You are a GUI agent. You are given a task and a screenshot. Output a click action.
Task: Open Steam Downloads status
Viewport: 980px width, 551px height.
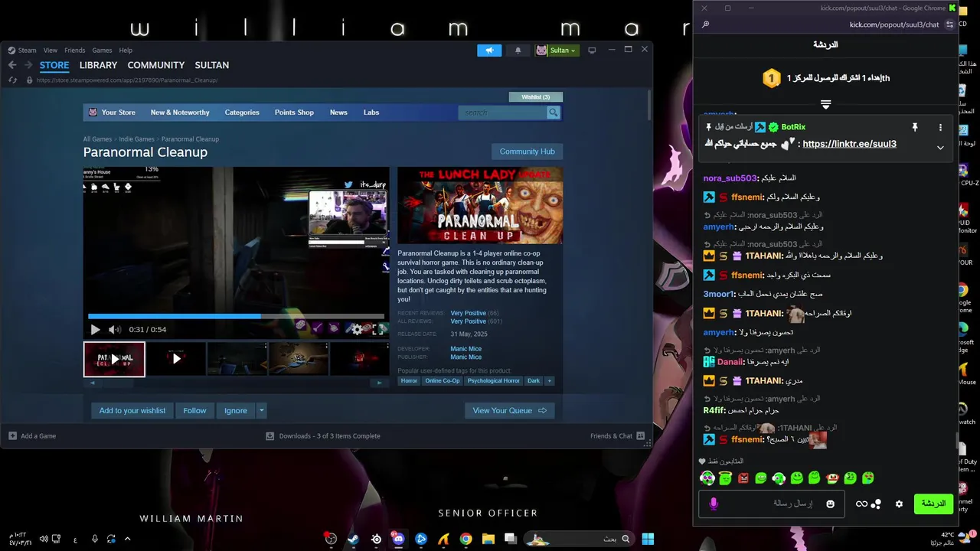pos(322,436)
